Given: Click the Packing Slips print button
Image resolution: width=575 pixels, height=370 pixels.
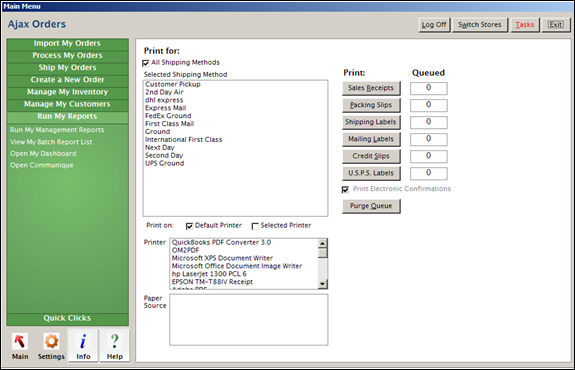Looking at the screenshot, I should pyautogui.click(x=371, y=105).
